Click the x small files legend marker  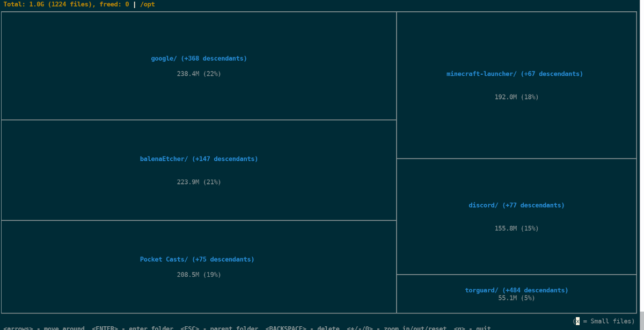(577, 321)
